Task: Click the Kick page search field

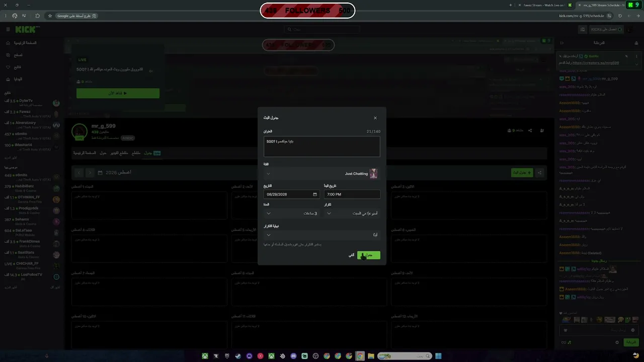Action: coord(322,30)
